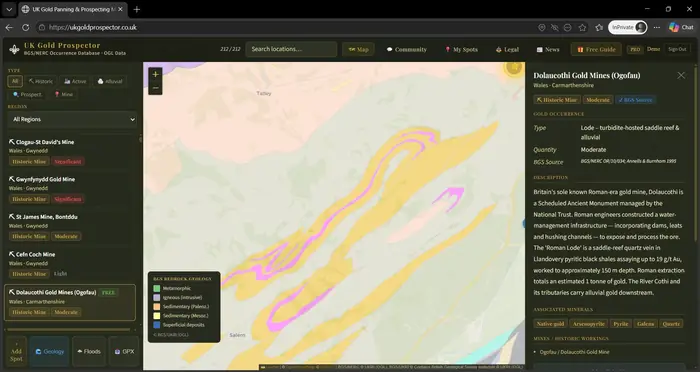Screen dimensions: 700x372
Task: Click the Sedimentary (Palaeoz.) orange legend swatch
Action: pyautogui.click(x=156, y=307)
